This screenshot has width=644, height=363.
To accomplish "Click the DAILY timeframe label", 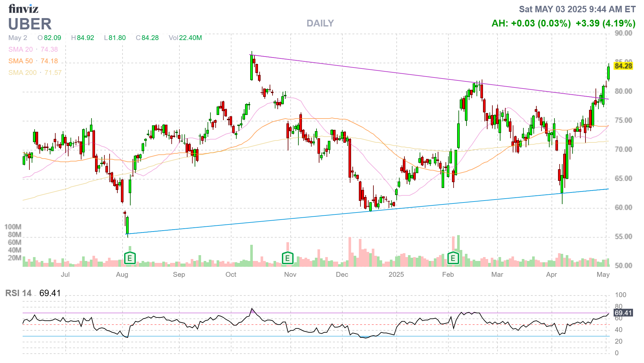I will pyautogui.click(x=320, y=23).
